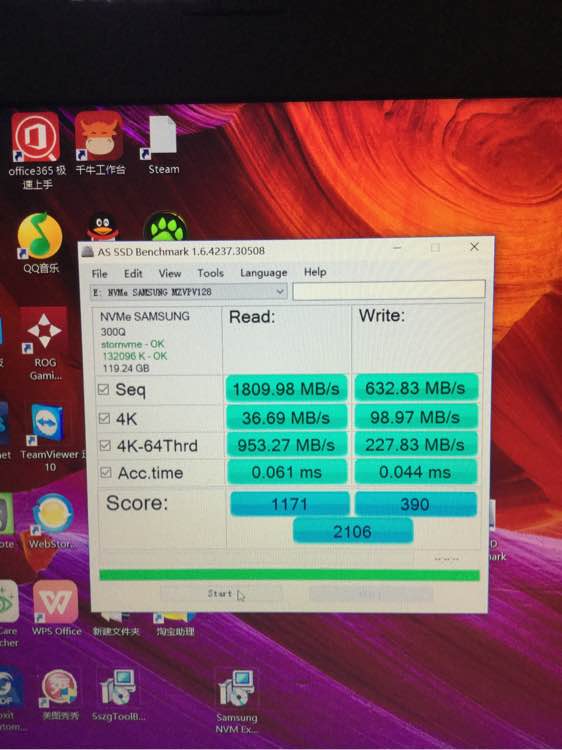Image resolution: width=562 pixels, height=750 pixels.
Task: Select the WebStorage desktop icon
Action: coord(53,522)
